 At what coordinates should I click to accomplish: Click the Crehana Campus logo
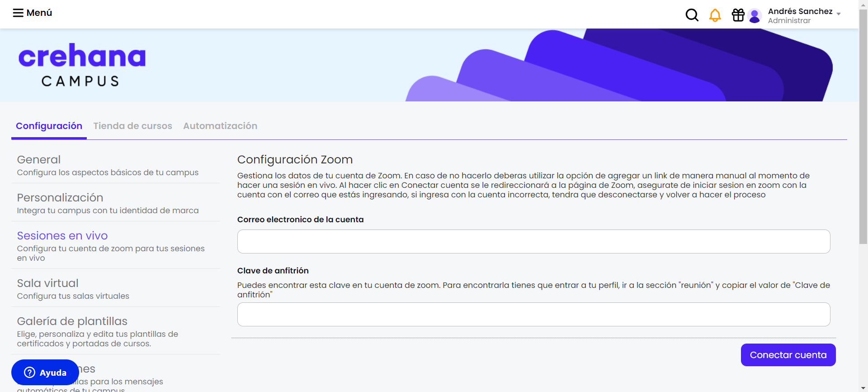[82, 65]
